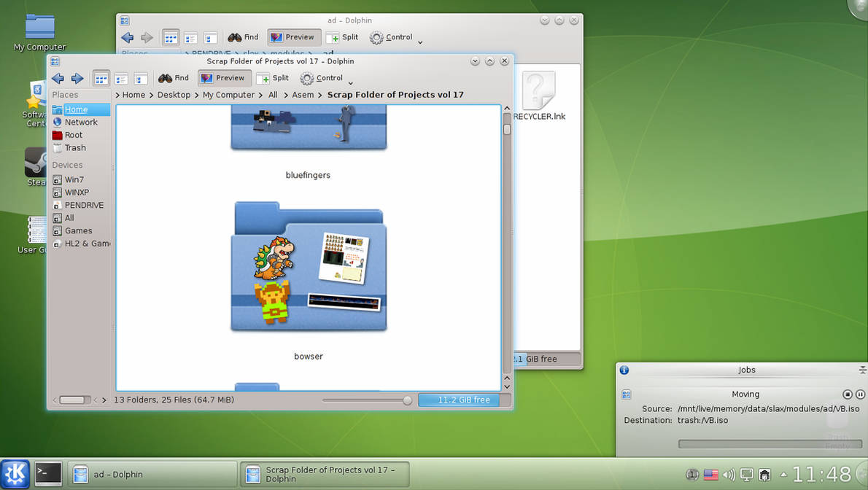Click the info icon in Jobs popup
Screen dimensions: 868x490
(624, 370)
